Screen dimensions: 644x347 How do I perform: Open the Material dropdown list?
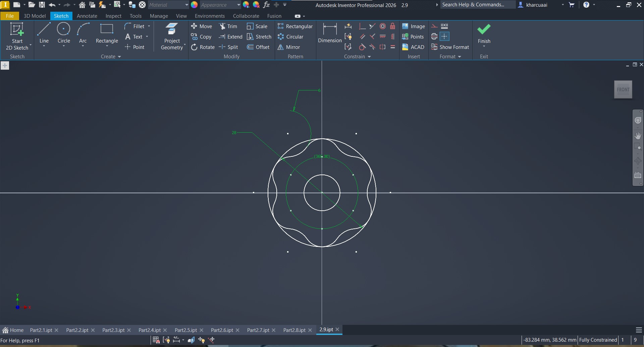tap(186, 5)
